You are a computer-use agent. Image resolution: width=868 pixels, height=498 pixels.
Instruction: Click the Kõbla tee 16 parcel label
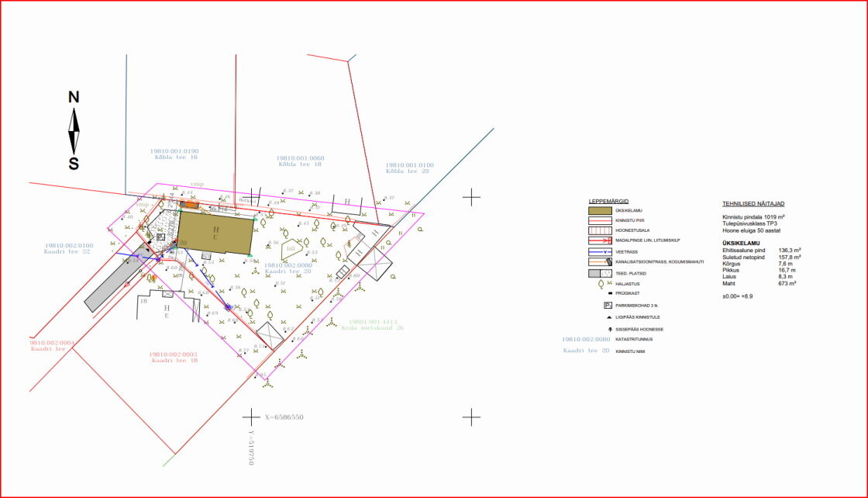[175, 157]
